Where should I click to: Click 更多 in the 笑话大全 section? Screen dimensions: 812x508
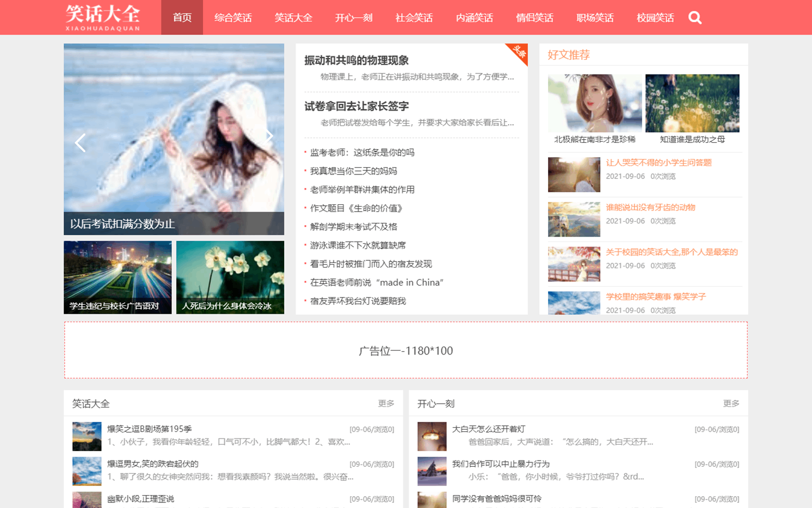(x=386, y=404)
